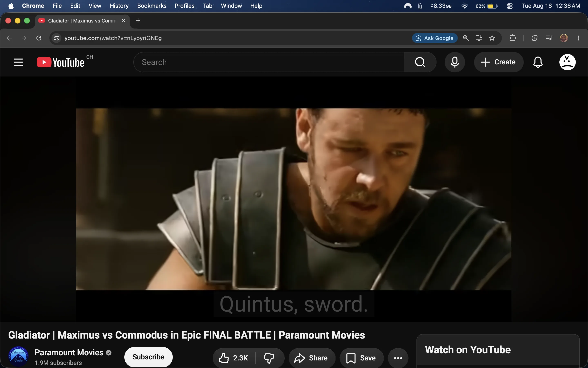Click the 8.33GB network stats indicator
588x368 pixels.
[x=441, y=6]
